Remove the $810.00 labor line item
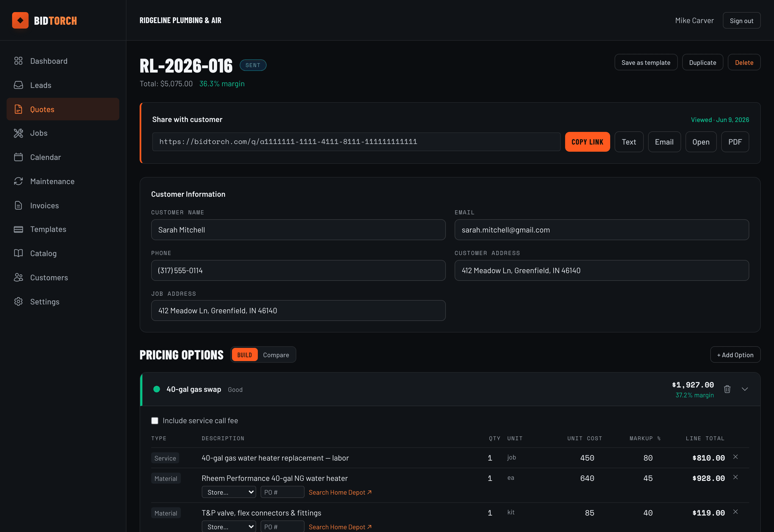 pyautogui.click(x=736, y=457)
